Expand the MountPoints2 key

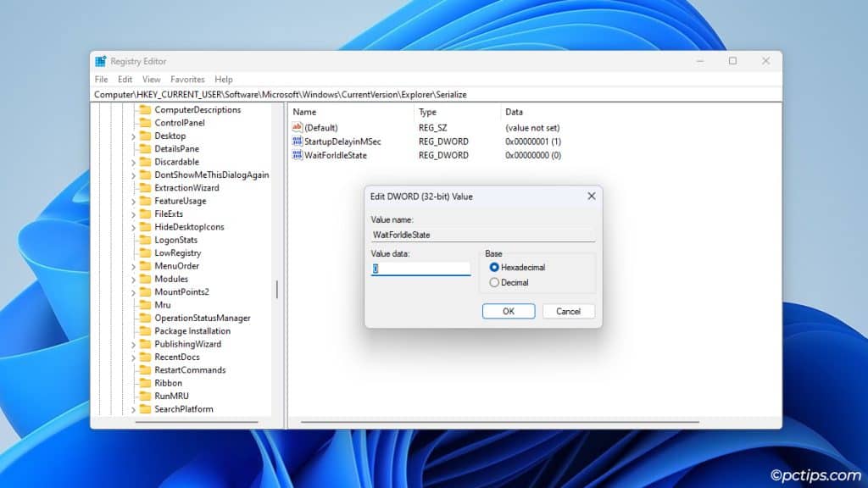coord(133,291)
